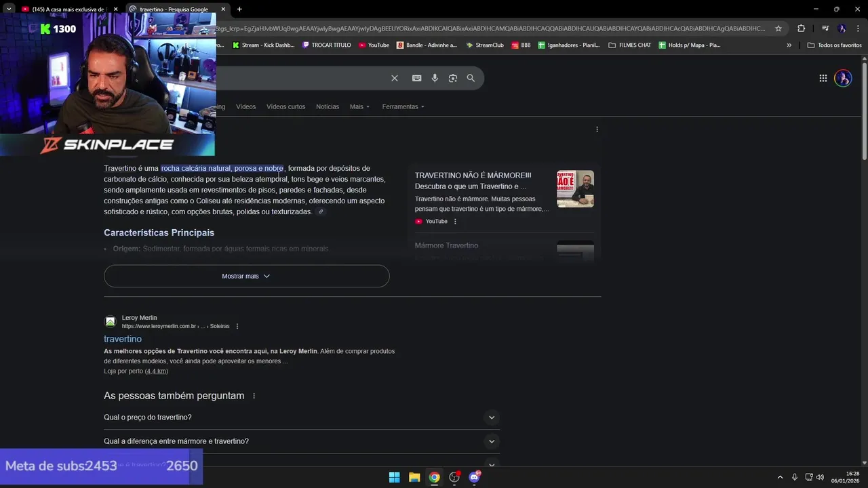This screenshot has height=488, width=868.
Task: Bookmark this page with the star icon
Action: pos(778,28)
